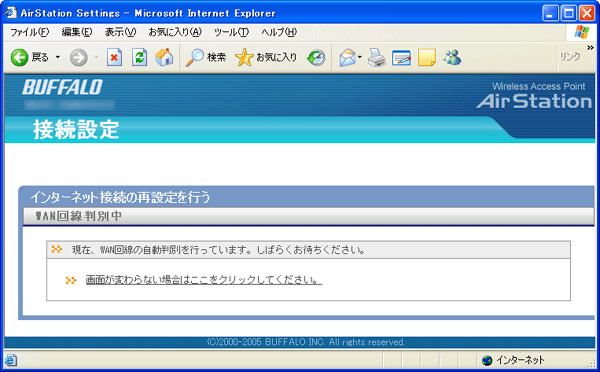Open the 編集(E) menu
Screen dimensions: 600x372
(x=77, y=32)
